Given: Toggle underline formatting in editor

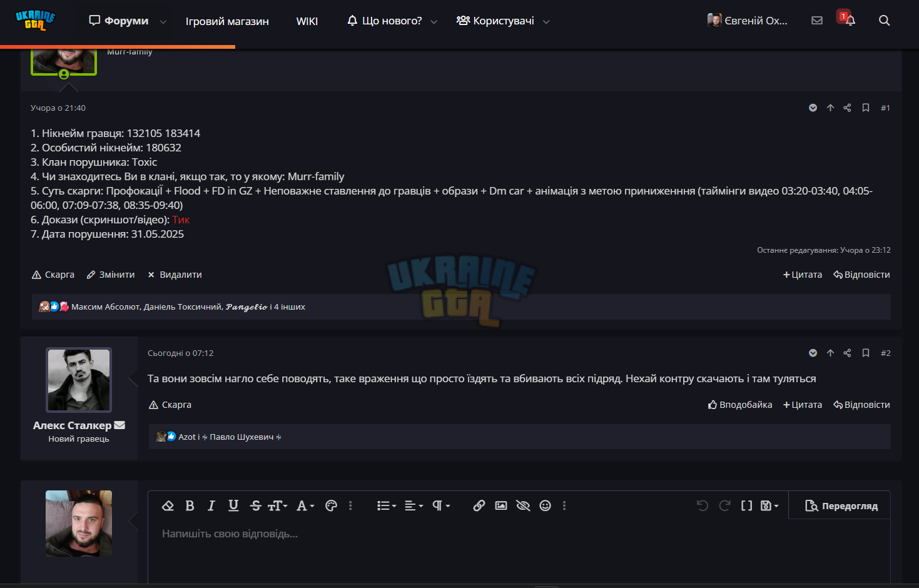Looking at the screenshot, I should (x=233, y=505).
